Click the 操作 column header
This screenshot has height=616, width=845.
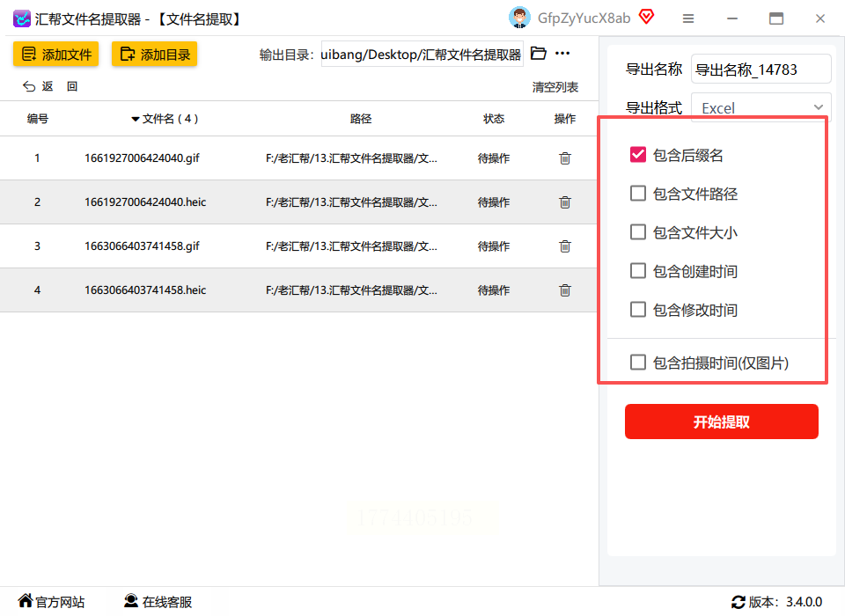pyautogui.click(x=565, y=119)
